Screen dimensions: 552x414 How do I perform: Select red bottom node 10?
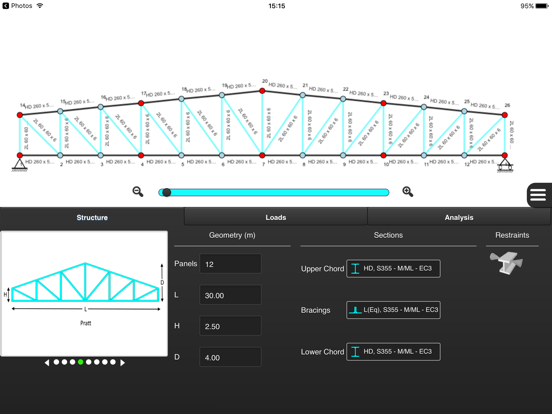point(383,155)
